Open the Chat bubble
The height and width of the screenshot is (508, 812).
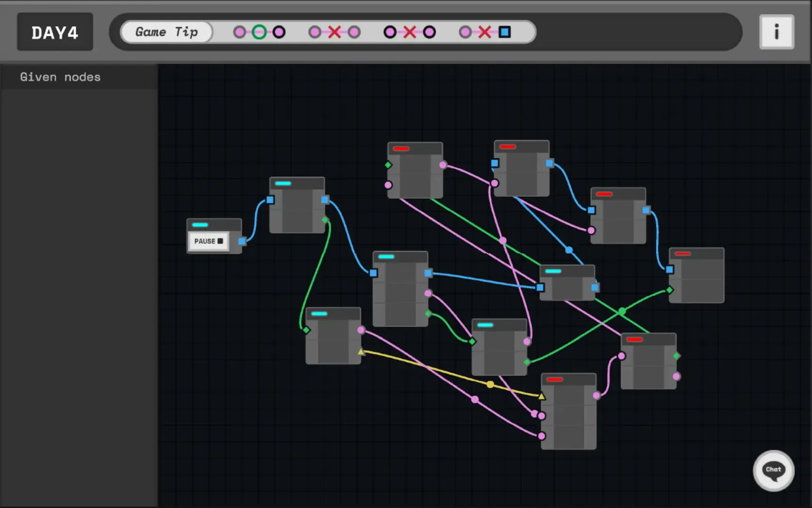click(x=773, y=471)
